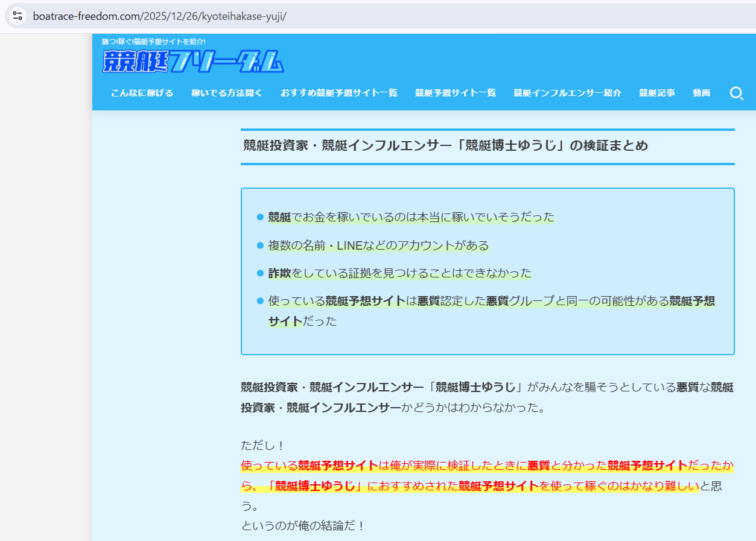Click the site information icon in address bar
This screenshot has height=541, width=756.
(x=17, y=16)
